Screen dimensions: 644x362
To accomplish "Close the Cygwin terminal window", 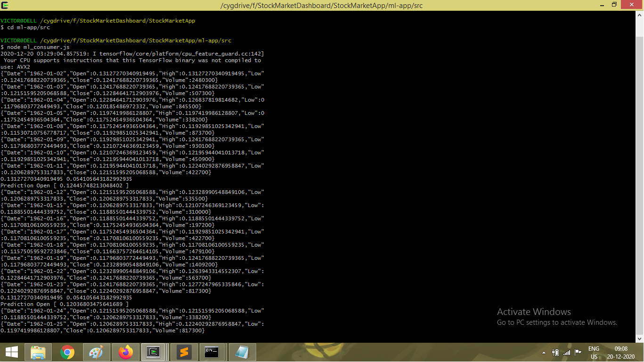I will [633, 5].
